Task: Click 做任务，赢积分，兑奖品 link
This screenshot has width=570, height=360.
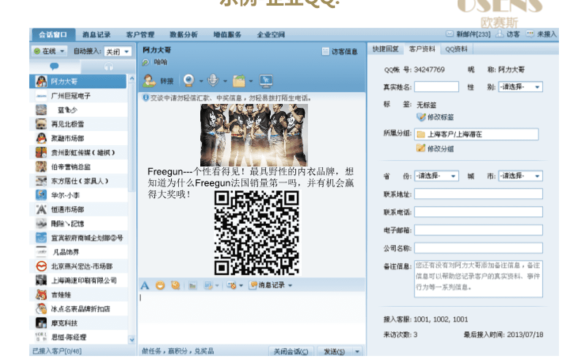Action: coord(177,351)
